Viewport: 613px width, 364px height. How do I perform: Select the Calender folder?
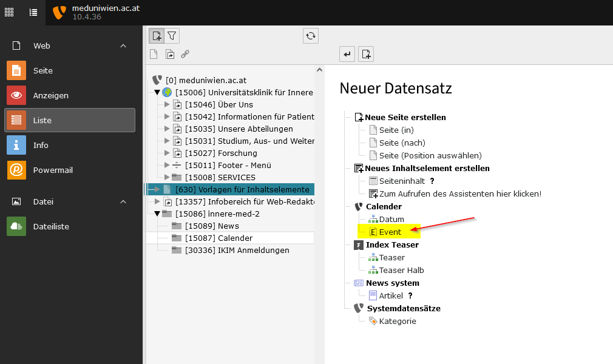219,238
